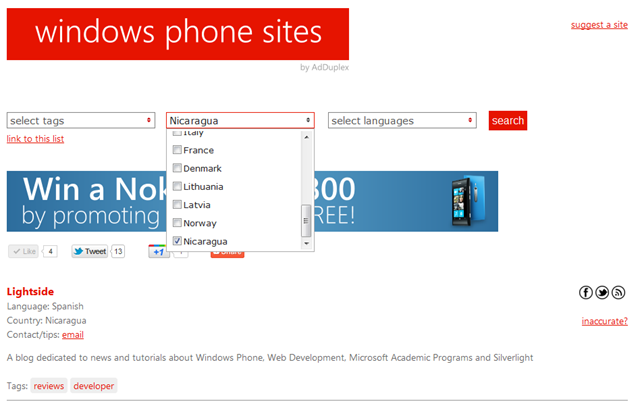Screen dimensions: 640x406
Task: Open the select tags dropdown
Action: [x=81, y=120]
